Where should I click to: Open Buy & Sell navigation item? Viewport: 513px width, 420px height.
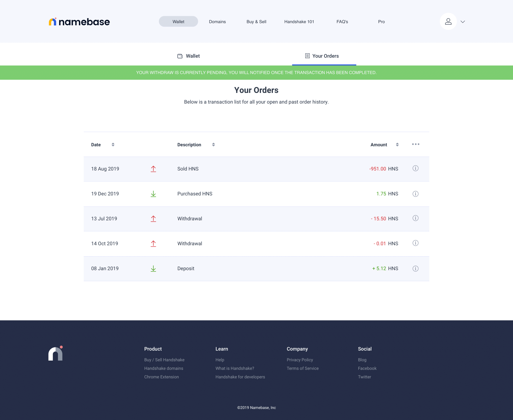click(x=256, y=22)
